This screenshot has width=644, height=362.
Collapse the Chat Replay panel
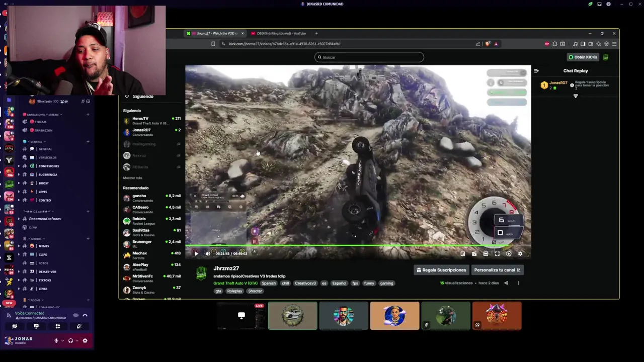coord(536,71)
